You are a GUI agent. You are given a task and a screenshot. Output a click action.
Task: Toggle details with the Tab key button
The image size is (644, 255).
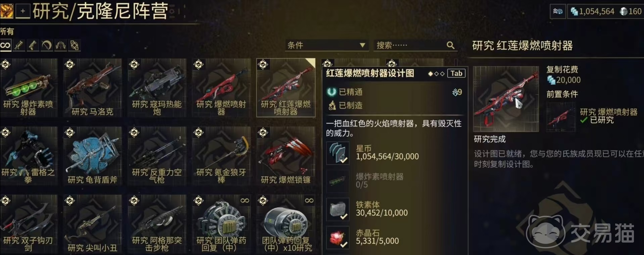pos(456,73)
